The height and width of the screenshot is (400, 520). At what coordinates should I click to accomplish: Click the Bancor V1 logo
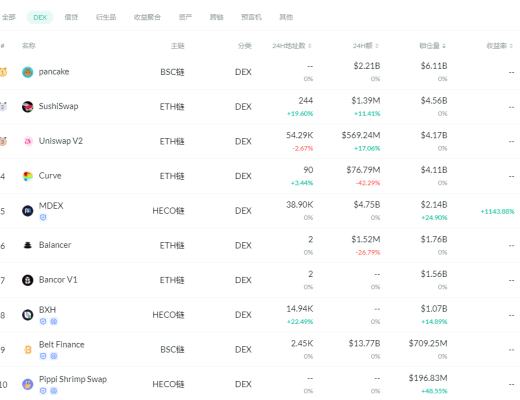28,280
